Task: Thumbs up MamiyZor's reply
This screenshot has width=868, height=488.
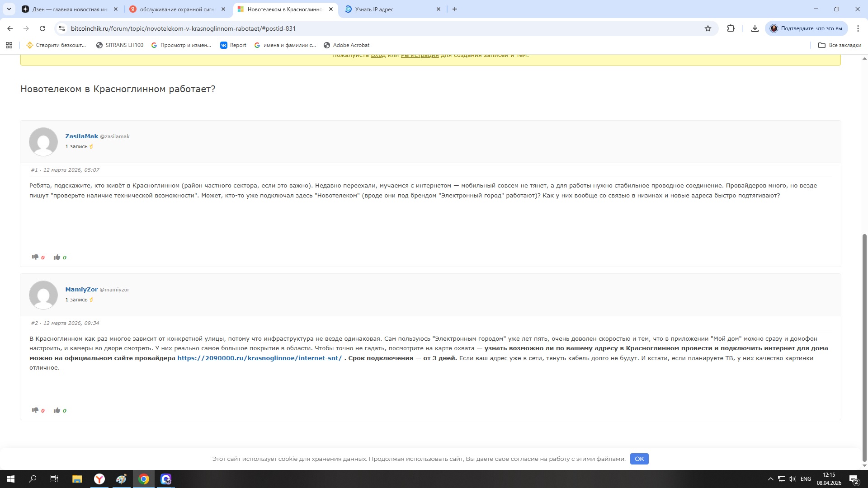Action: click(x=57, y=410)
